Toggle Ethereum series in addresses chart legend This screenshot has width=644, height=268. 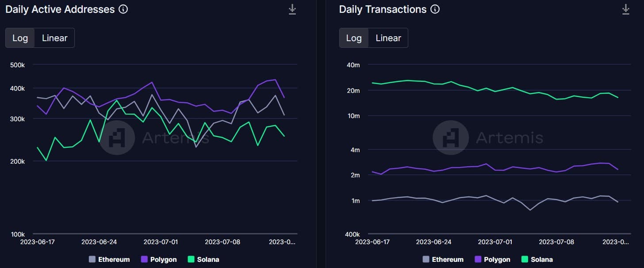click(109, 260)
